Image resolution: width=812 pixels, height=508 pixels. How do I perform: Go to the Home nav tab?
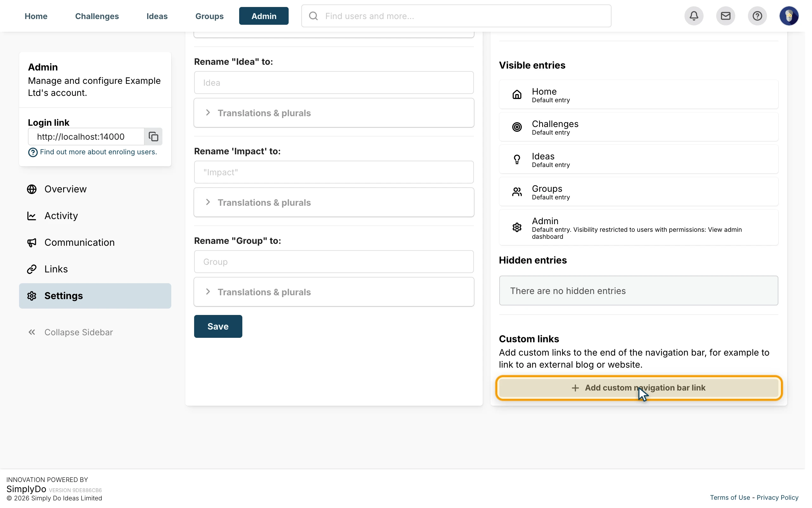[36, 16]
